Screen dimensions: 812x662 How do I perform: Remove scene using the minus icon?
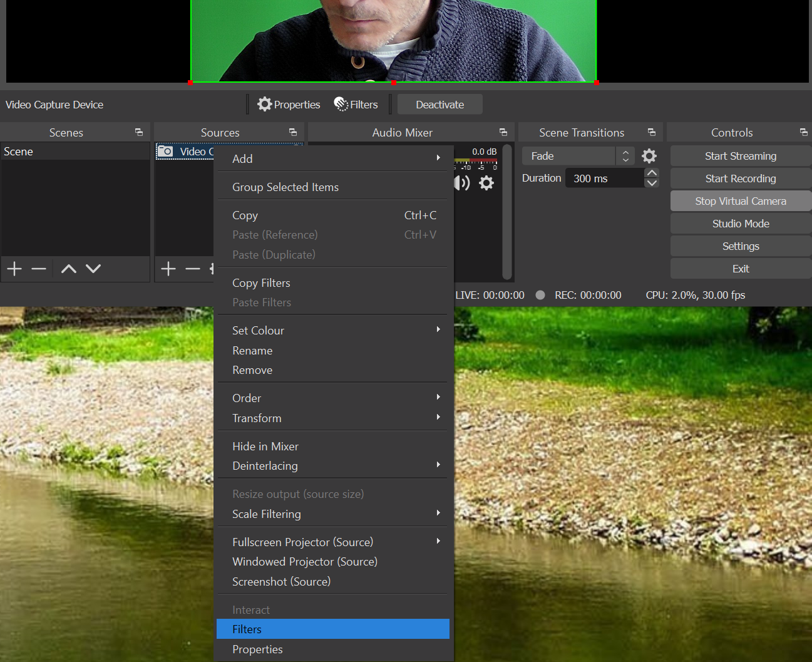39,269
